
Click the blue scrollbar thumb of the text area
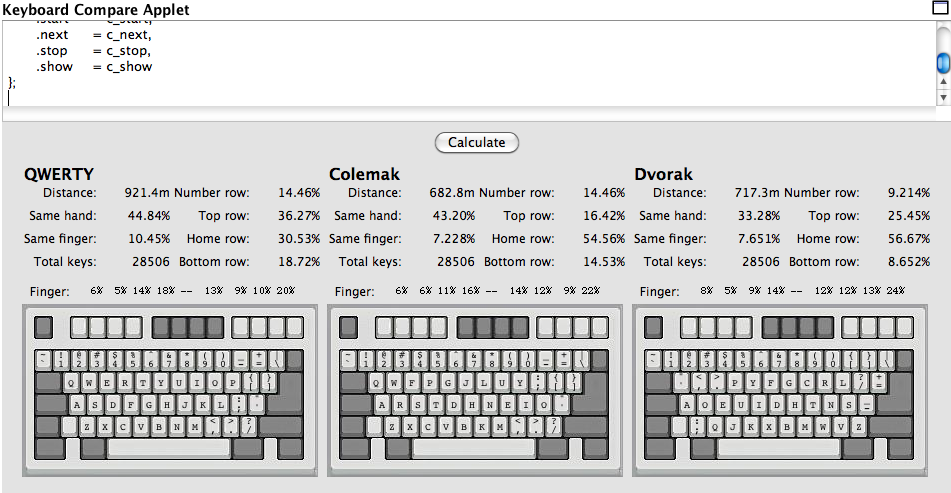click(943, 63)
